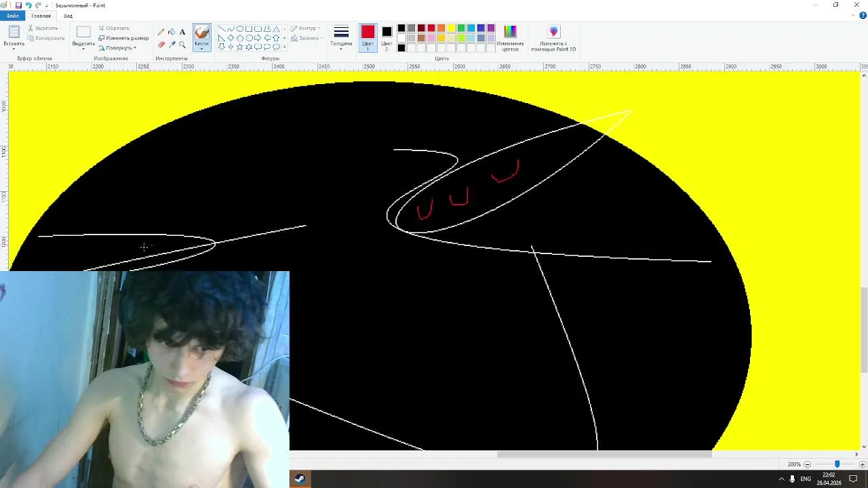
Task: Click the horizontal scrollbar thumb
Action: (x=605, y=454)
